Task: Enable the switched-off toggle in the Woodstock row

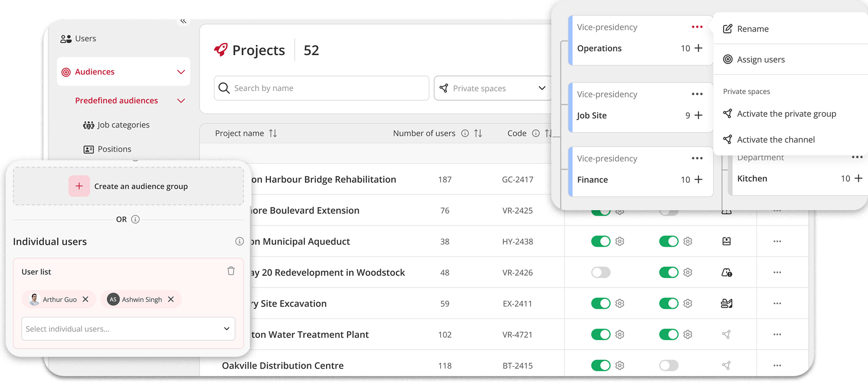Action: (601, 272)
